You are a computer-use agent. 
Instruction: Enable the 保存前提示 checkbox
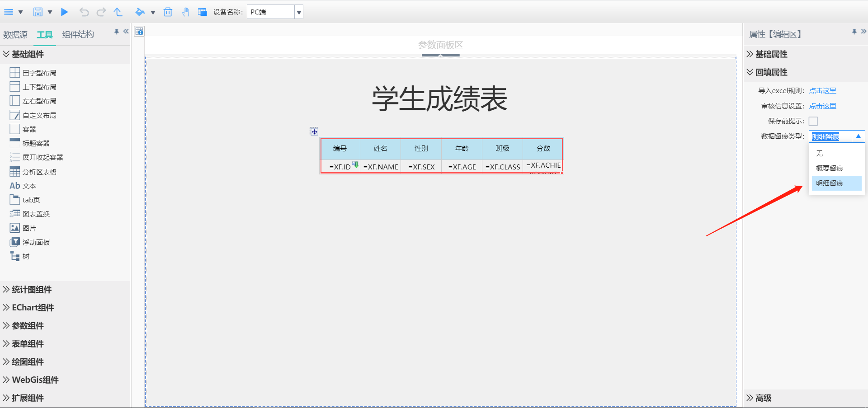813,121
